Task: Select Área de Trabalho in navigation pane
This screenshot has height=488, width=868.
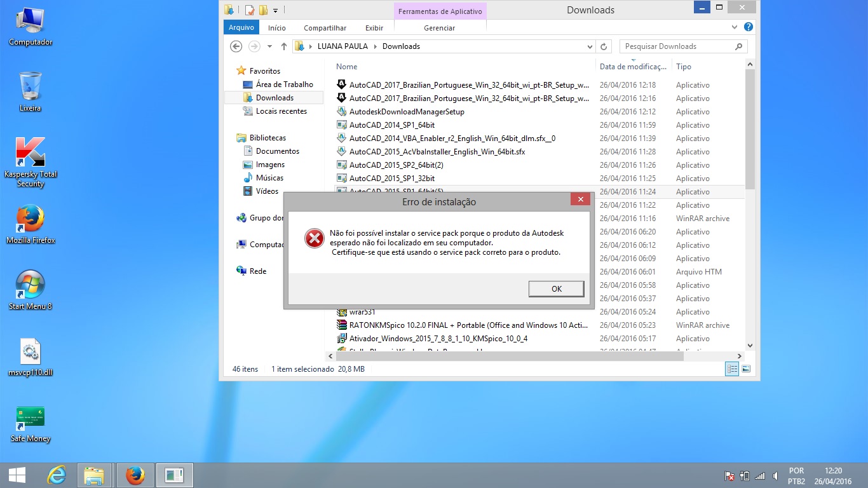Action: click(x=278, y=85)
